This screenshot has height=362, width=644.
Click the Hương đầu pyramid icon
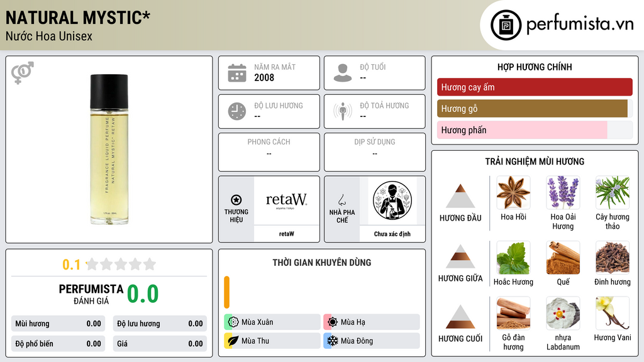pos(460,196)
